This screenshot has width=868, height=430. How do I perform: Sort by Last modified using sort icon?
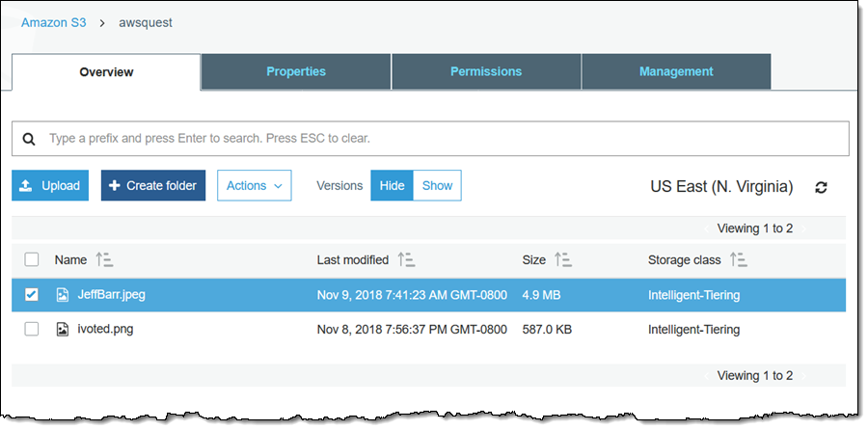coord(407,259)
